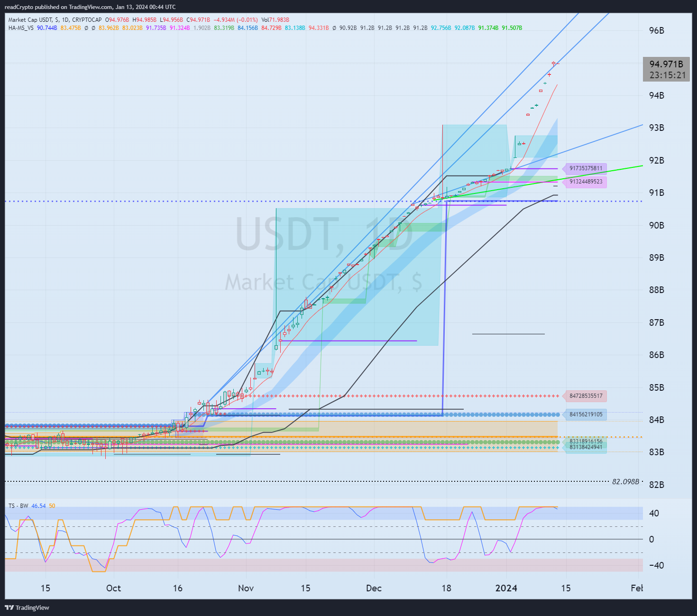Click HA-MS_VS value 92.756B
Screen dimensions: 697x616
(x=441, y=28)
